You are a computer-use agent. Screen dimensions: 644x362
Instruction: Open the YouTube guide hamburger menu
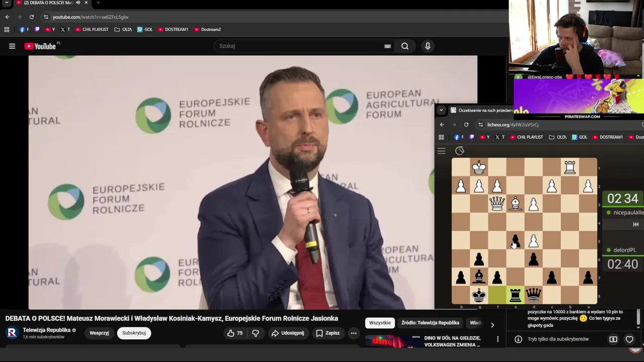tap(12, 46)
